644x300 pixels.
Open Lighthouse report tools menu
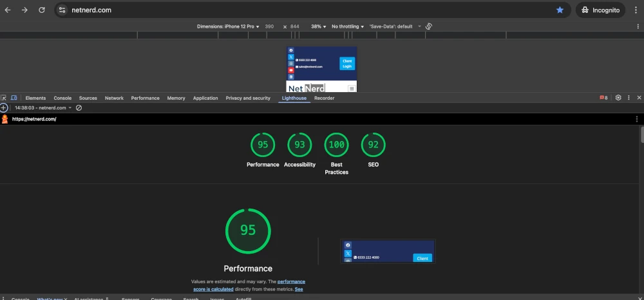[x=636, y=119]
